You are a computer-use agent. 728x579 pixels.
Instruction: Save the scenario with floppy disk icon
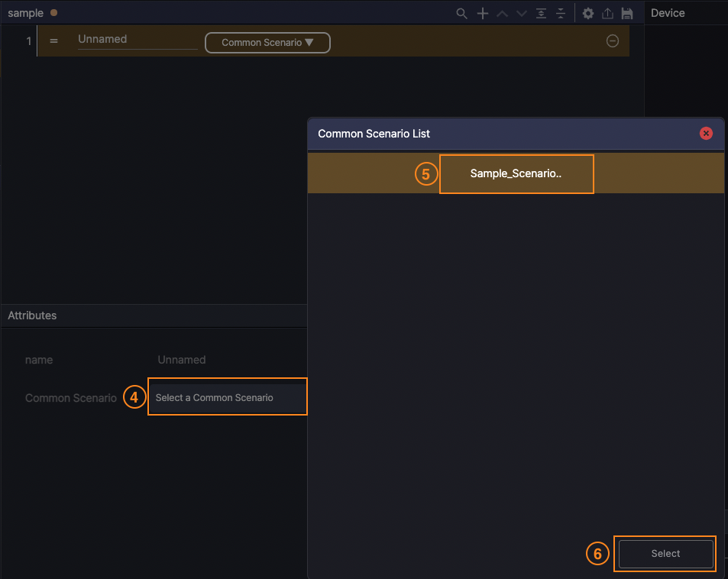(x=627, y=14)
